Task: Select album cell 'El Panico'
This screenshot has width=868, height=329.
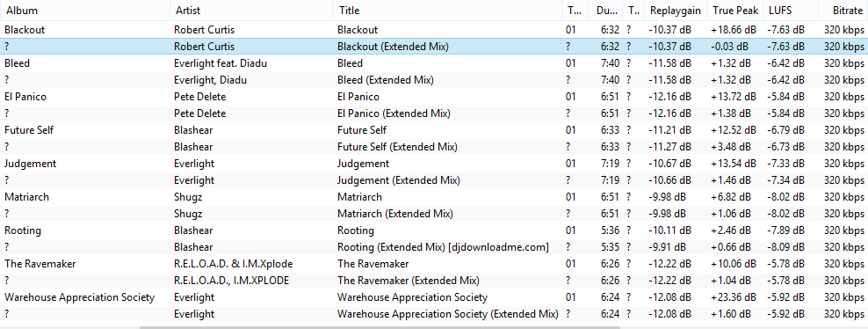Action: [x=25, y=97]
